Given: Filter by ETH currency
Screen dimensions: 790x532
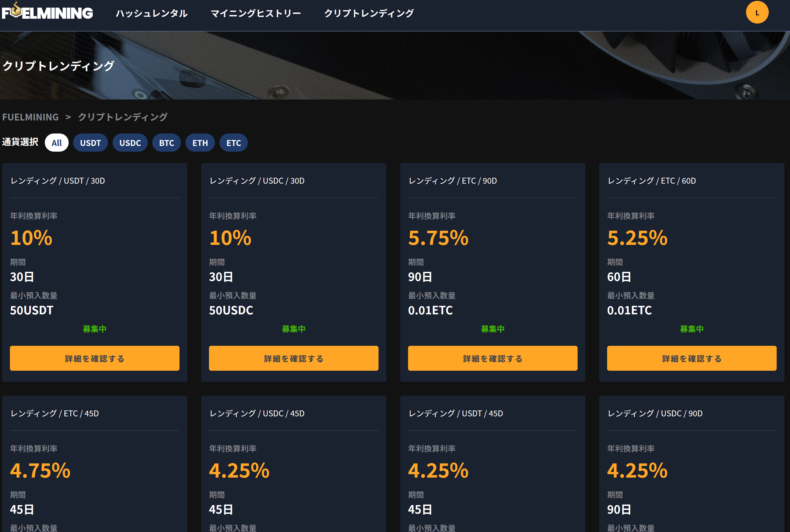Looking at the screenshot, I should pos(200,143).
